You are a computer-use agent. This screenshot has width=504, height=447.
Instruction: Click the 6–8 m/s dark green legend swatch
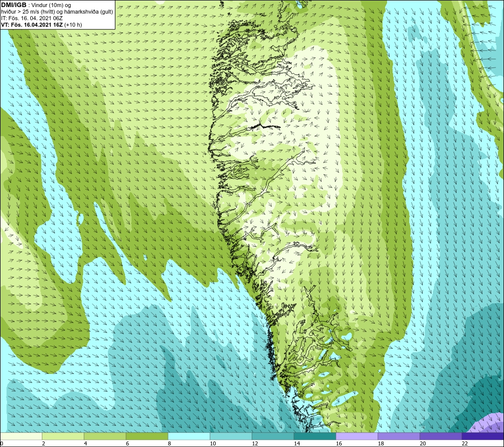tap(147, 436)
